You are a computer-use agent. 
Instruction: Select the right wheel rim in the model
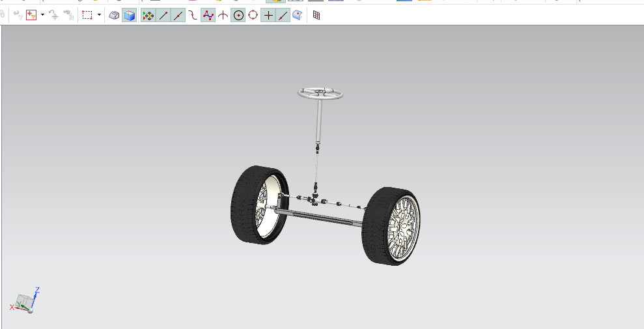(x=403, y=229)
